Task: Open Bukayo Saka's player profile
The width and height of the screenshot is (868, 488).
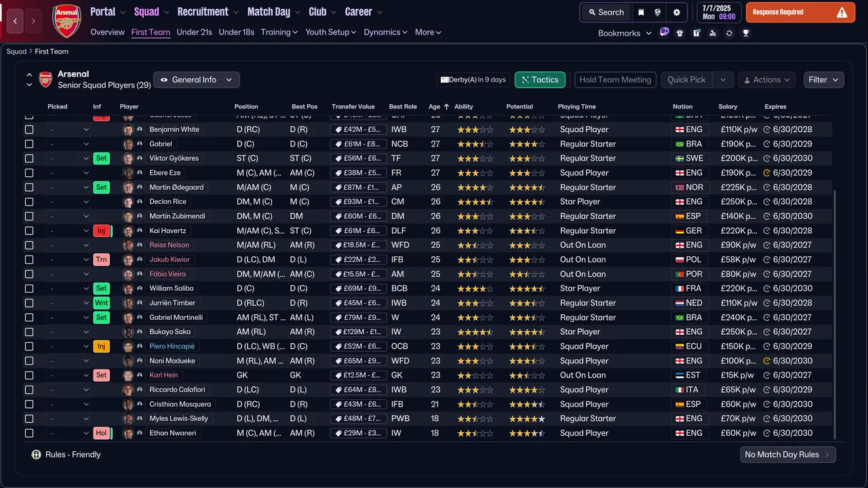Action: 170,332
